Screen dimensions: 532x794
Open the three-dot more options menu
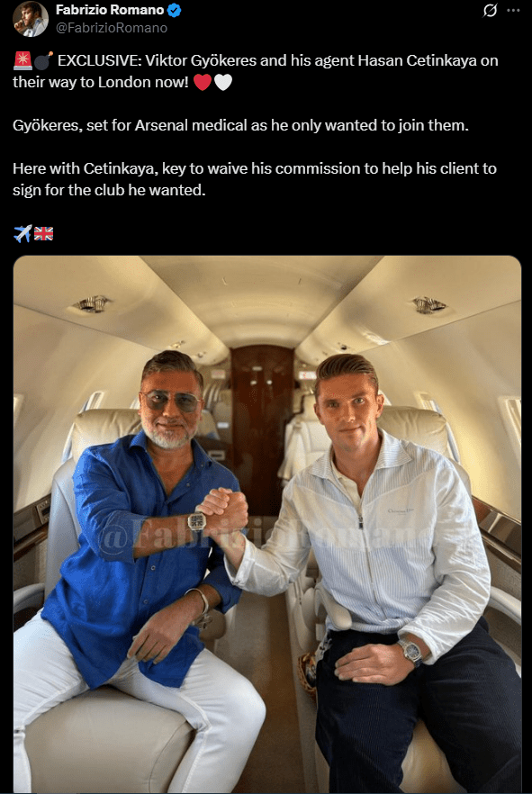(514, 10)
